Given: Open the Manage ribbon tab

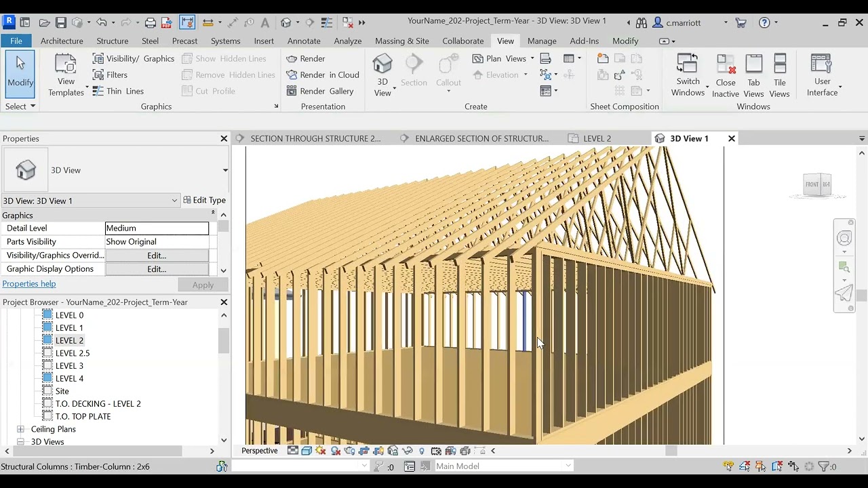Looking at the screenshot, I should [542, 41].
